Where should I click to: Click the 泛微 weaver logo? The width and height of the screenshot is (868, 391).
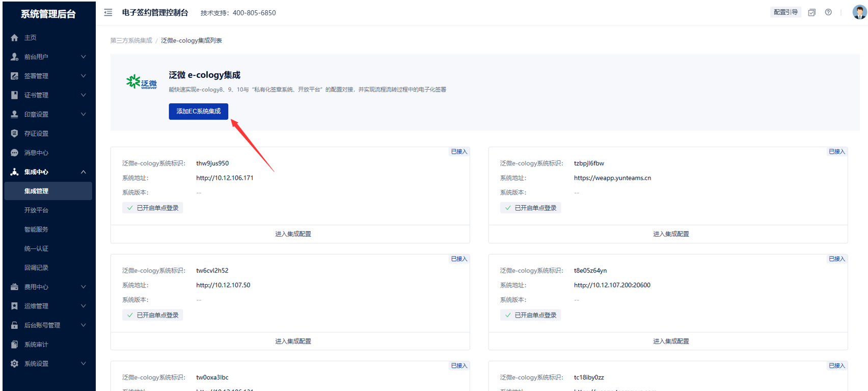(142, 82)
